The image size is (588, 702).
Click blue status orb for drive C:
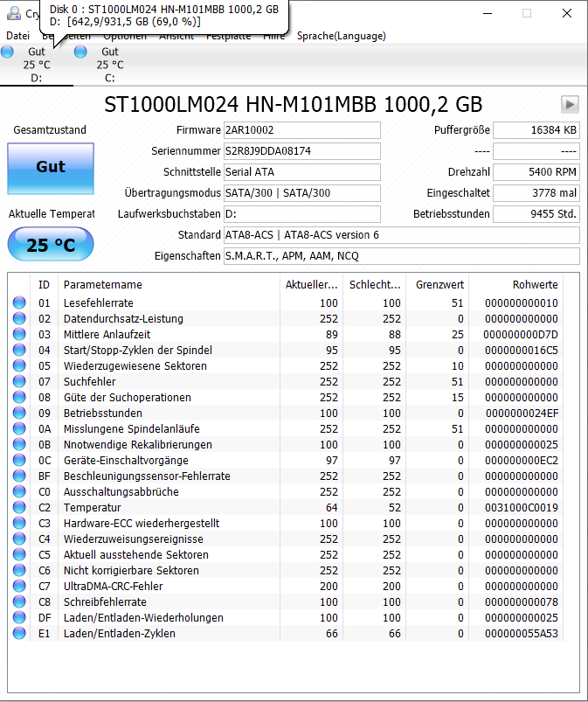coord(80,52)
